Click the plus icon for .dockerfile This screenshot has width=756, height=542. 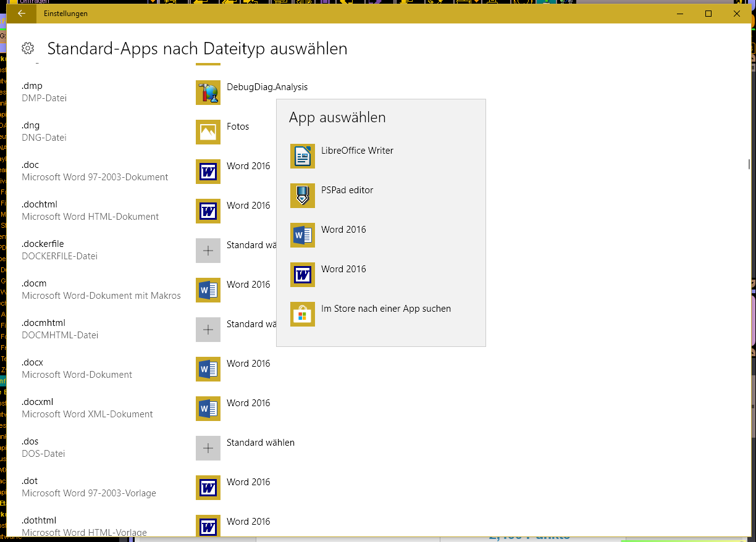pyautogui.click(x=208, y=250)
